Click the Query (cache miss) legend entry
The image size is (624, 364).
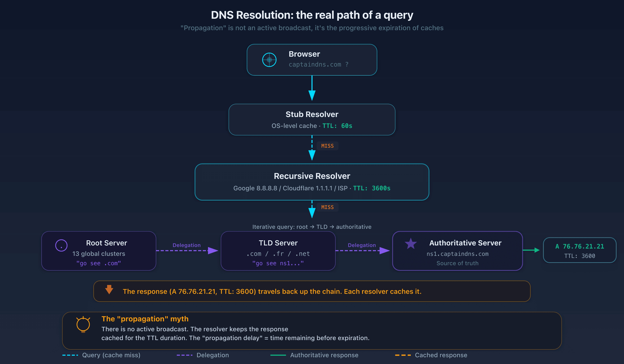tap(101, 355)
